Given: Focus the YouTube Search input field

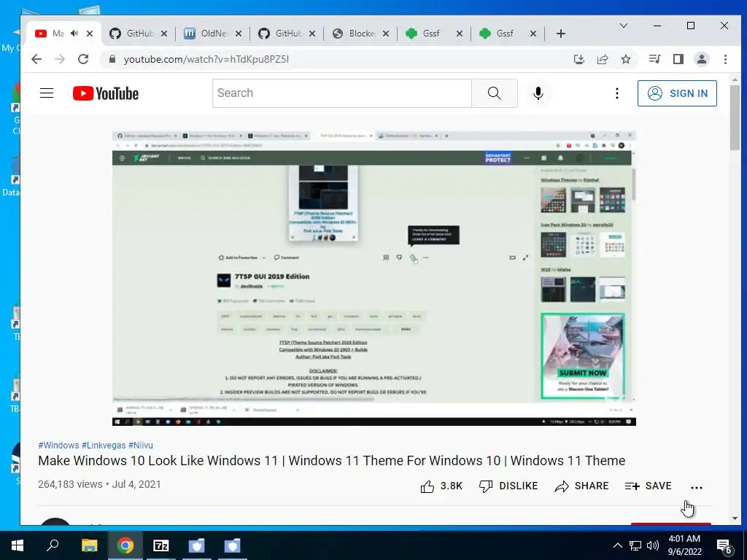Looking at the screenshot, I should point(342,93).
